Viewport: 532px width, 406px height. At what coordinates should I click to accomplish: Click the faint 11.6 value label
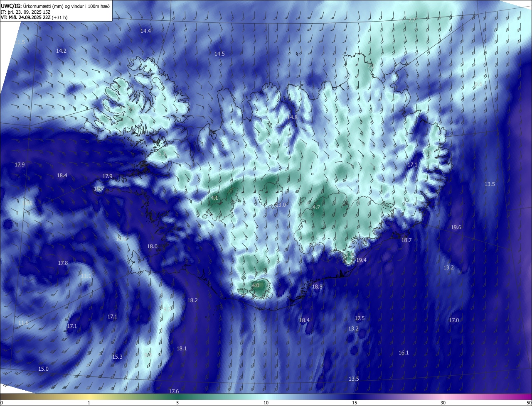pyautogui.click(x=23, y=323)
